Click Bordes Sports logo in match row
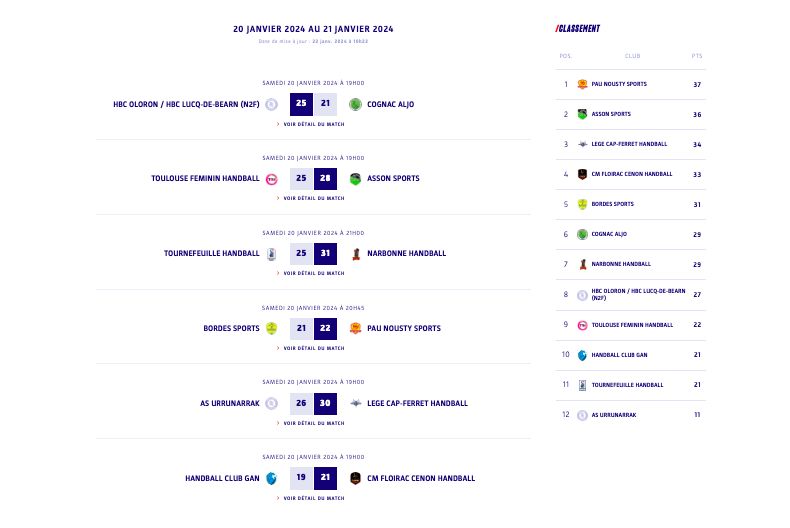Image resolution: width=790 pixels, height=528 pixels. (271, 329)
